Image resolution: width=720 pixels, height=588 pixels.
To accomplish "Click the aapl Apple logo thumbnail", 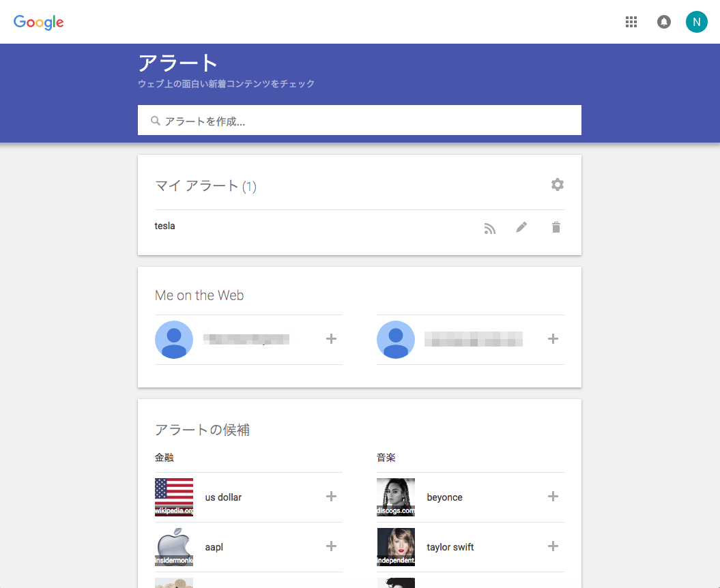I will point(173,546).
